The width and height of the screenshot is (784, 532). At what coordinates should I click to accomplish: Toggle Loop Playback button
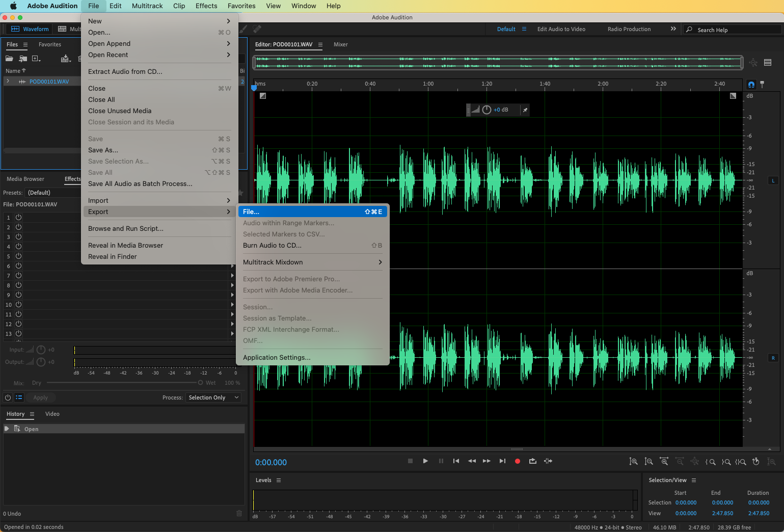533,461
